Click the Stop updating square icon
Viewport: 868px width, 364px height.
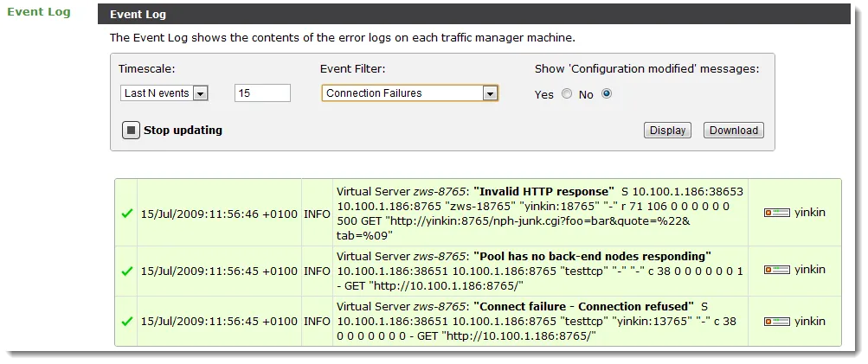(132, 131)
